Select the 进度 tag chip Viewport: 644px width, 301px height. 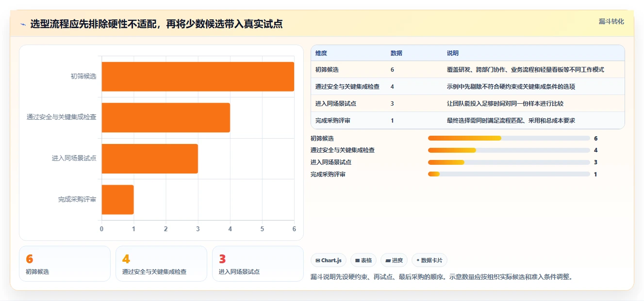click(394, 260)
